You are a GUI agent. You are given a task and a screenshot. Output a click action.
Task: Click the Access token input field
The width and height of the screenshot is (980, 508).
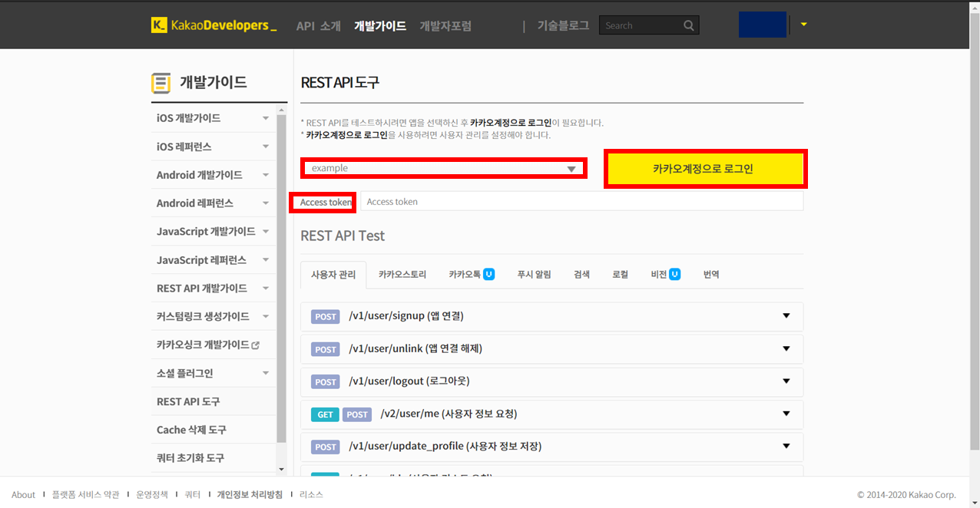click(x=582, y=202)
